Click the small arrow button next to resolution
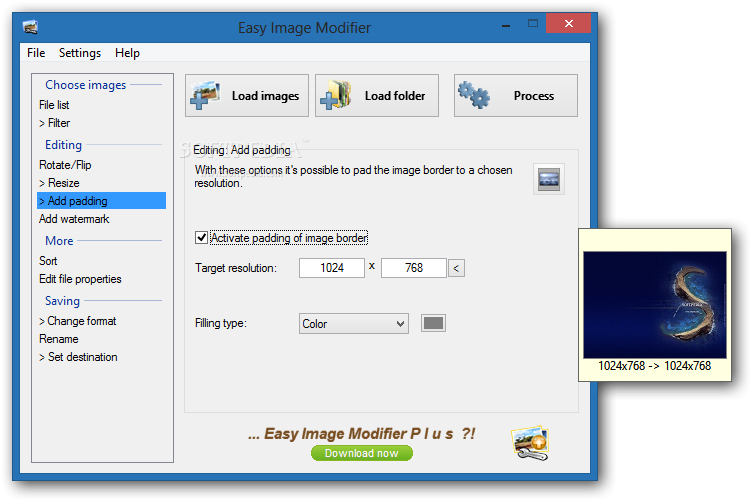The image size is (752, 501). (x=456, y=268)
